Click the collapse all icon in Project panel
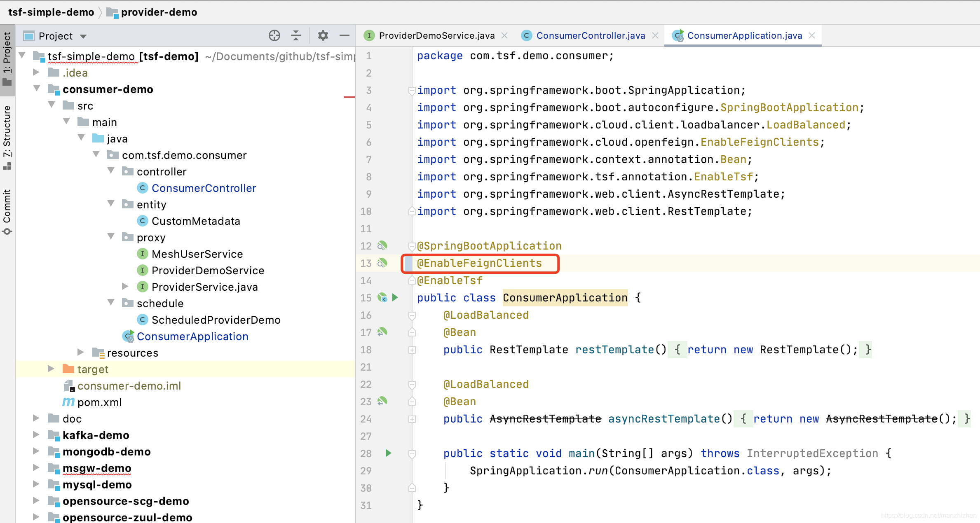Screen dimensions: 980x523 point(296,36)
